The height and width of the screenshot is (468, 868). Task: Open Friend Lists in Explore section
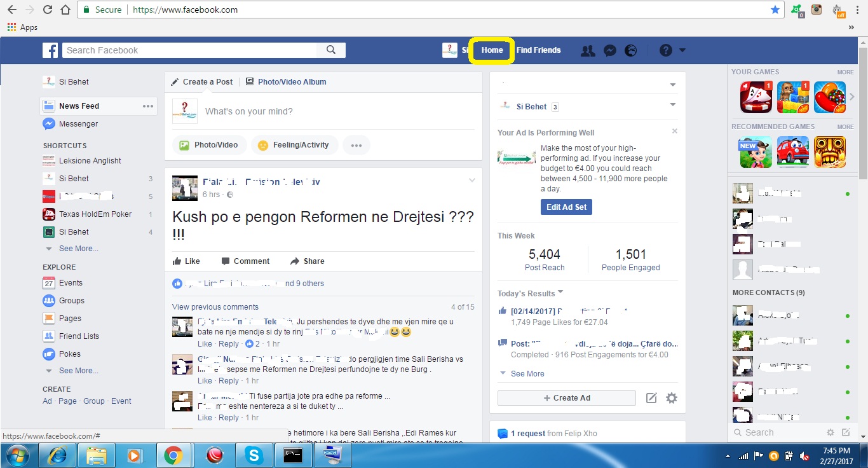pos(79,336)
